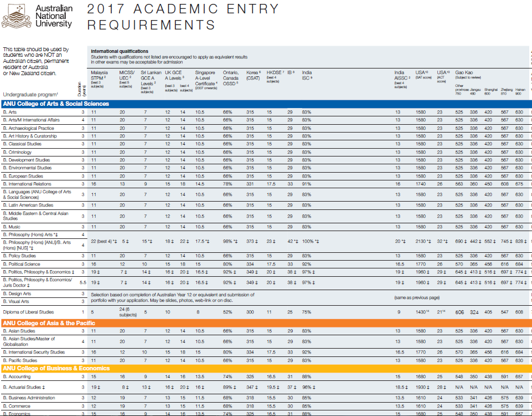Select the 'B. Policy Studies' row label

19,256
